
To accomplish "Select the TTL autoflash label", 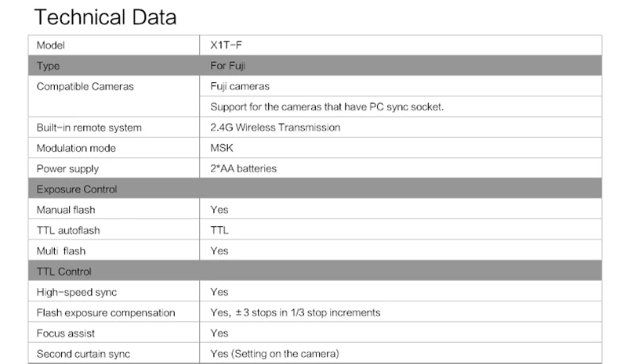I will coord(68,230).
